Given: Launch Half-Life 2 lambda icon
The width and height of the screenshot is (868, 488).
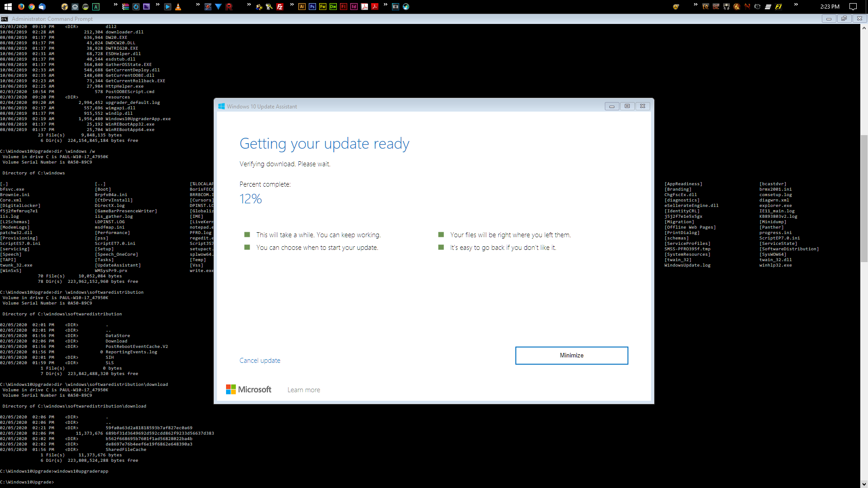Looking at the screenshot, I should point(676,7).
